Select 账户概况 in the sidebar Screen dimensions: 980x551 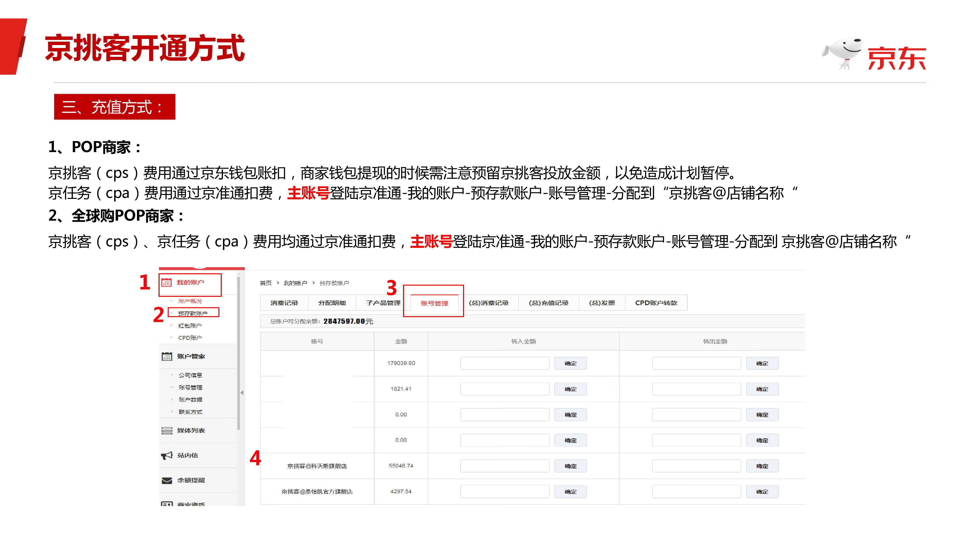click(x=190, y=301)
